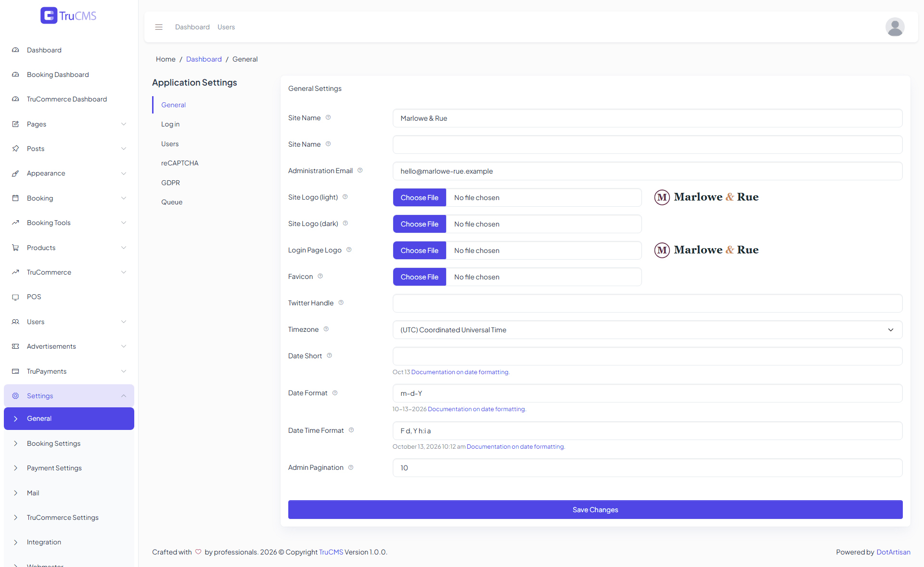Select General under Application Settings
The width and height of the screenshot is (924, 567).
173,105
